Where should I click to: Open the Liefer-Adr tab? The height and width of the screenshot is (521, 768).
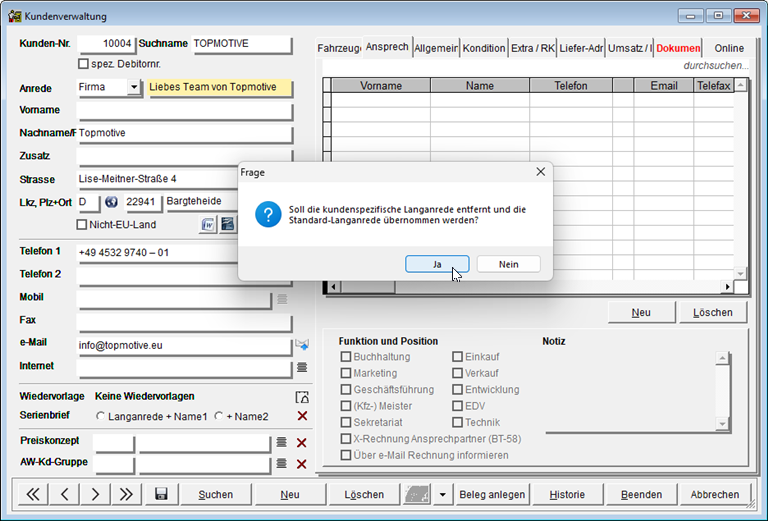coord(581,48)
